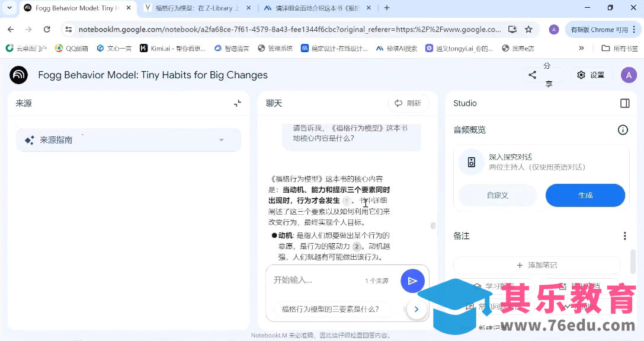Click the send message arrow button
The width and height of the screenshot is (644, 341).
(x=412, y=281)
